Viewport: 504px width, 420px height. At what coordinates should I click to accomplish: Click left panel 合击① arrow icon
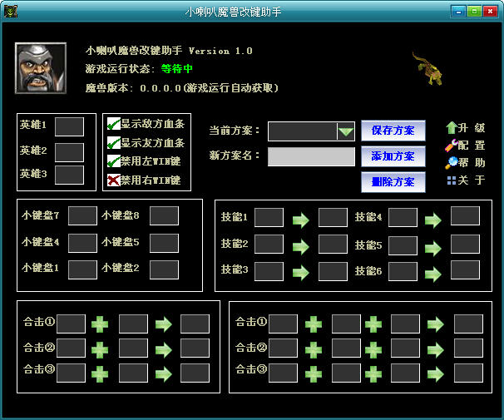click(164, 324)
